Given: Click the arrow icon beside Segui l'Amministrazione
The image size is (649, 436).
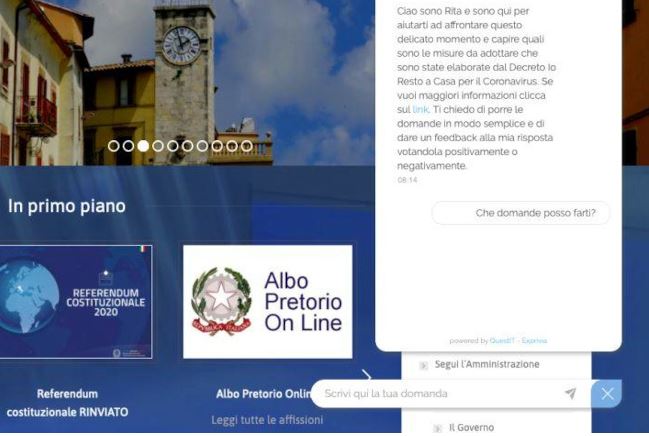Looking at the screenshot, I should tap(423, 365).
